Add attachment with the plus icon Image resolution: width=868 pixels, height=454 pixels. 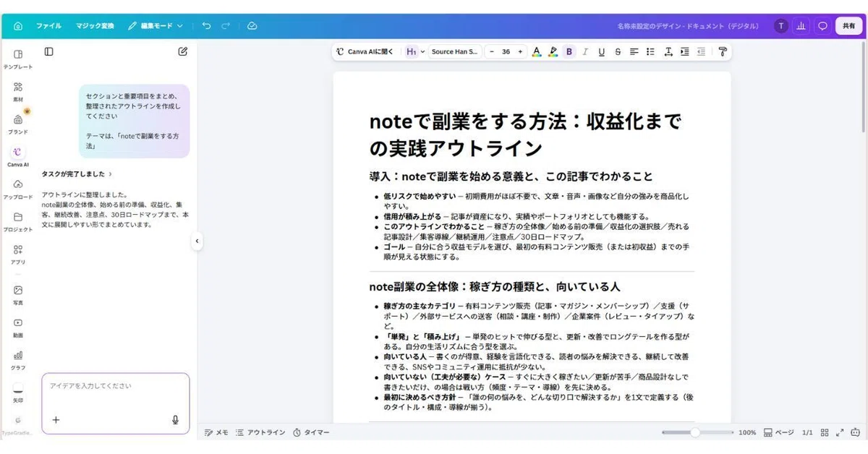[56, 420]
